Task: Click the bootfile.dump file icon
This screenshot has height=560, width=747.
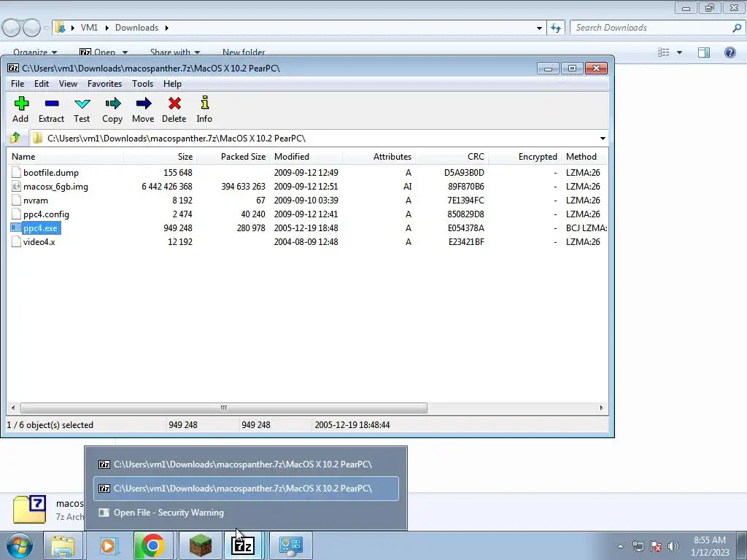Action: click(16, 172)
